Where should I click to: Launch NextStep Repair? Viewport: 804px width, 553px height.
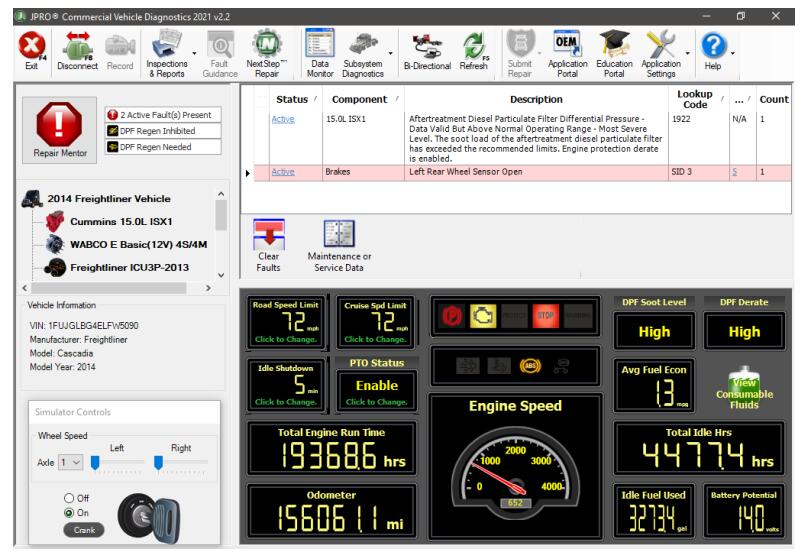pyautogui.click(x=267, y=54)
